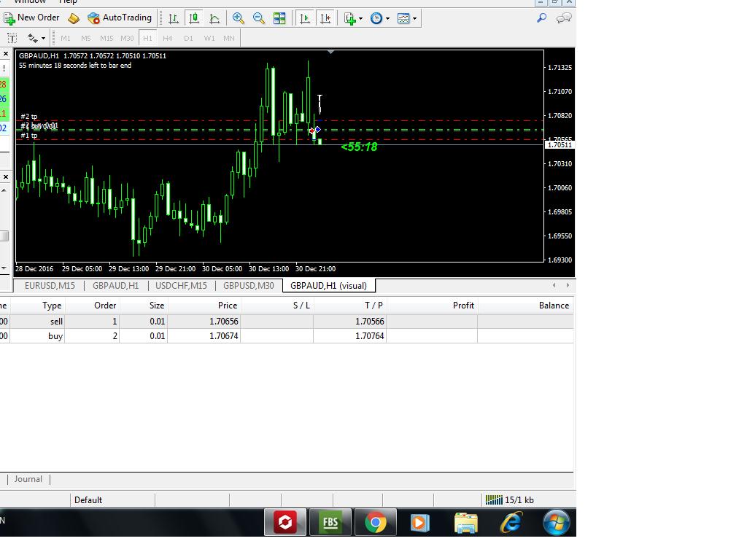
Task: Toggle the AutoTrading button
Action: [x=120, y=18]
